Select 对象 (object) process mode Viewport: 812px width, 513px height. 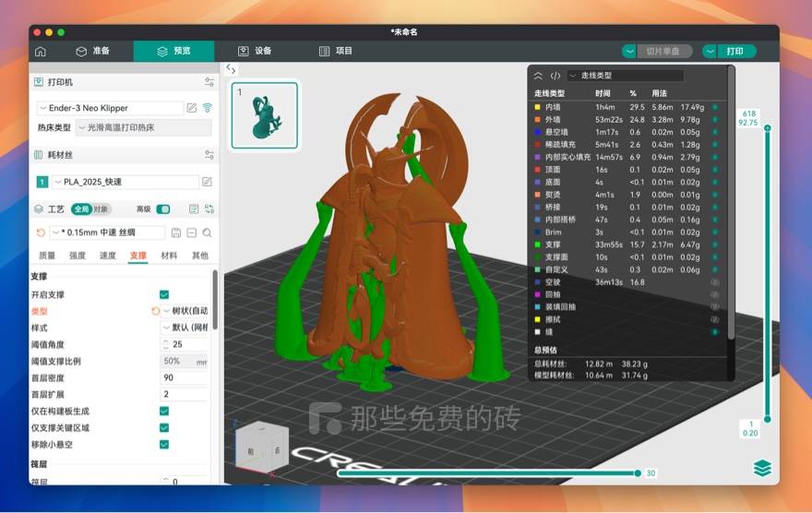101,209
